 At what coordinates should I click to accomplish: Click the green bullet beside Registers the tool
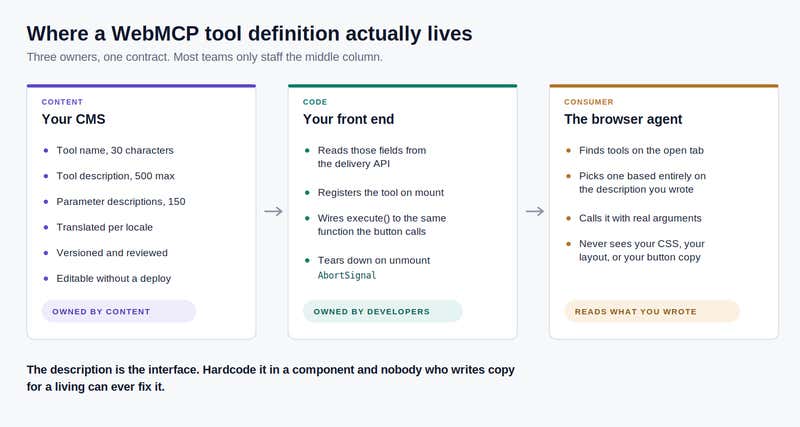307,192
